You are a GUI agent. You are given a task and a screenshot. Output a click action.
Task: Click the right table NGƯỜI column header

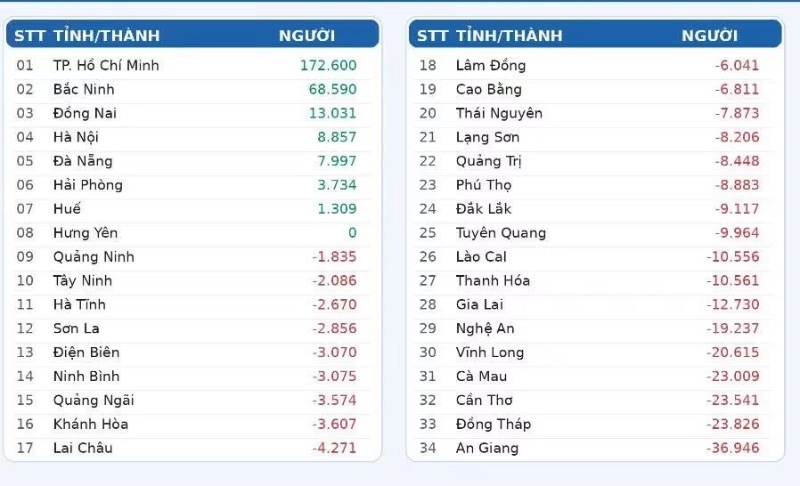[x=710, y=36]
